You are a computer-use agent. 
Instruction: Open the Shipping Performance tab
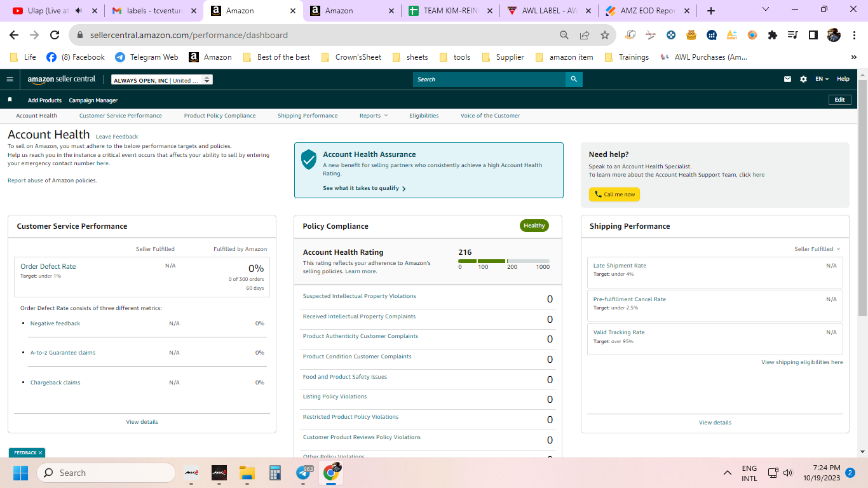pyautogui.click(x=308, y=116)
